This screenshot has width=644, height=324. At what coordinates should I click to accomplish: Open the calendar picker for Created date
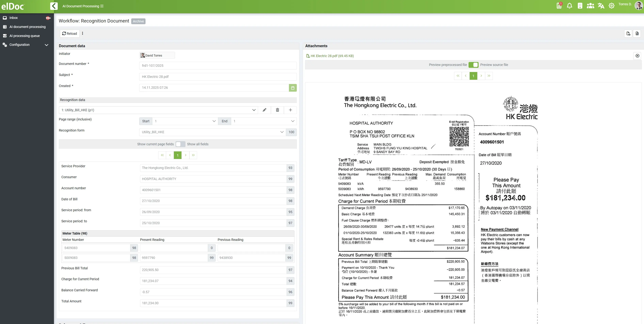pos(293,88)
